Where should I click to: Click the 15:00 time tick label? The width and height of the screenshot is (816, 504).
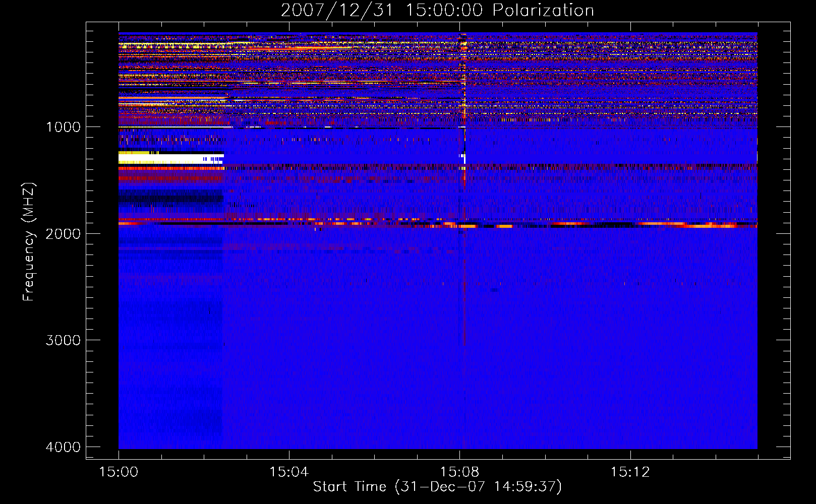coord(119,472)
